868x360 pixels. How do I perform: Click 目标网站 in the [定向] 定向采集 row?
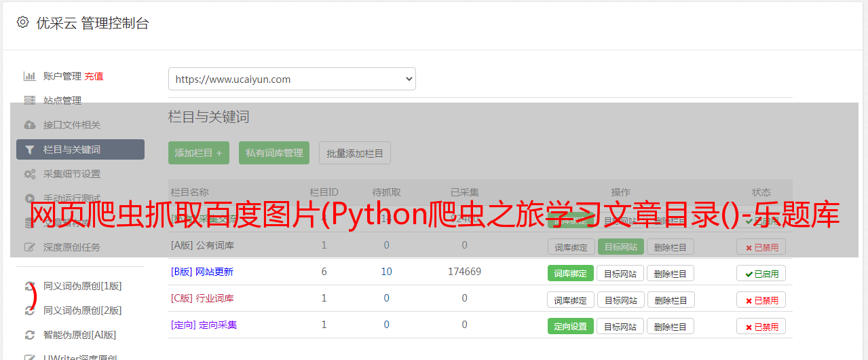click(620, 326)
